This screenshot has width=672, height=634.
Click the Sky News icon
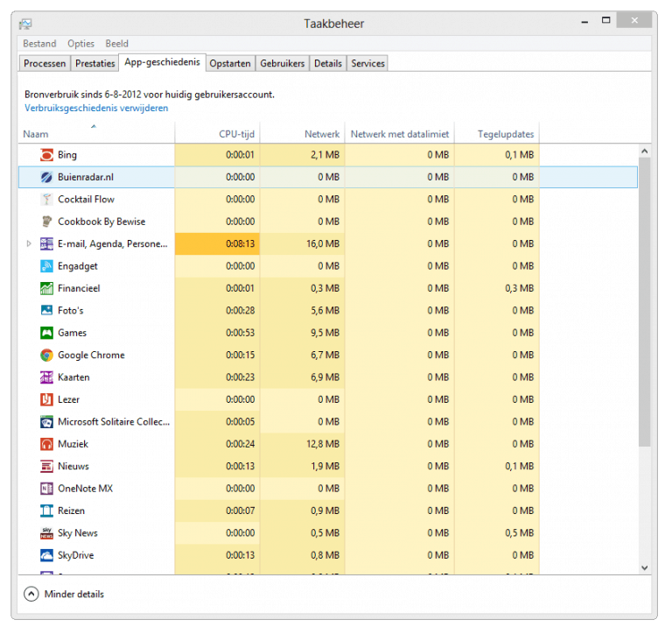[x=46, y=533]
